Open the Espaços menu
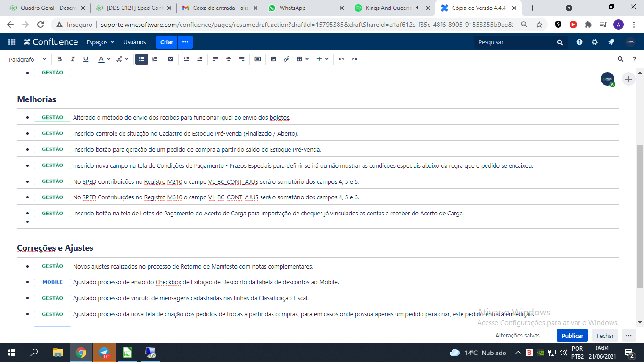Image resolution: width=644 pixels, height=362 pixels. point(100,42)
